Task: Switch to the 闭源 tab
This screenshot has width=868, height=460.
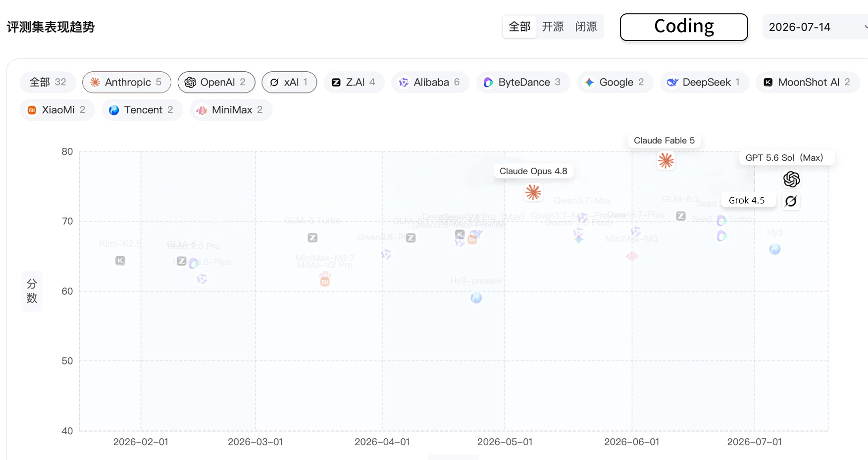Action: point(586,27)
